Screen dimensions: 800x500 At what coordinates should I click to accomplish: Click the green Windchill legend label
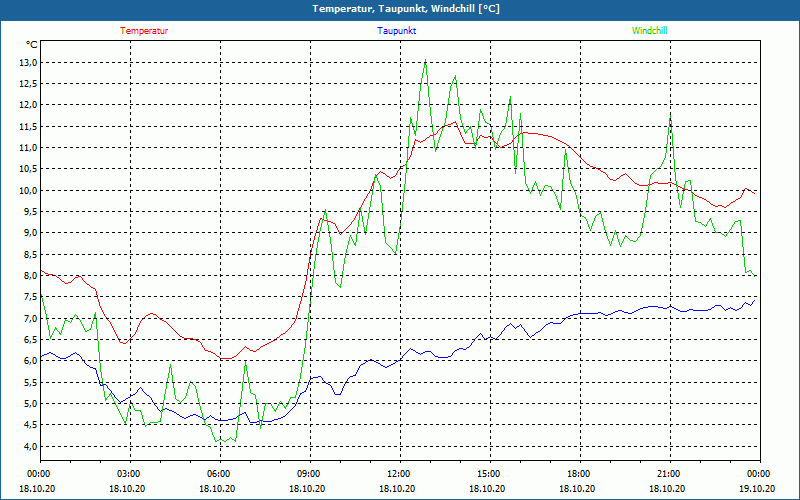(649, 31)
